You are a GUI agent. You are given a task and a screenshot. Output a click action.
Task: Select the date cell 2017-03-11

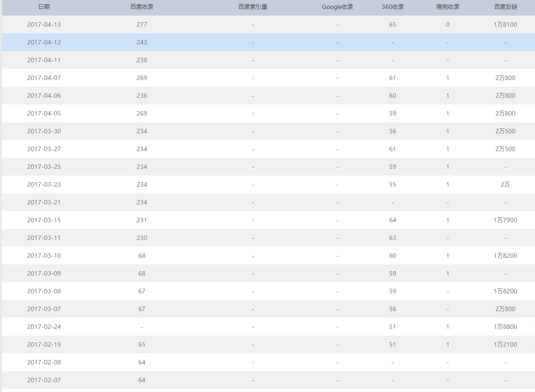[44, 238]
